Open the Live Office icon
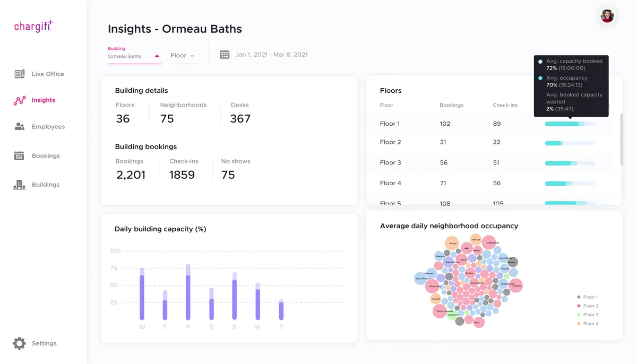Image resolution: width=637 pixels, height=364 pixels. (x=20, y=74)
